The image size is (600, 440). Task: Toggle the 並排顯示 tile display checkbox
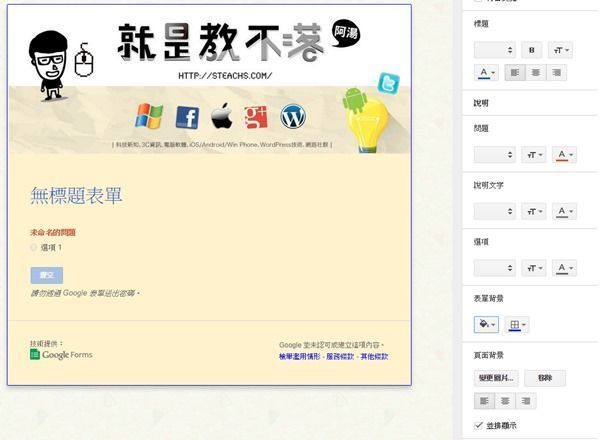click(478, 425)
